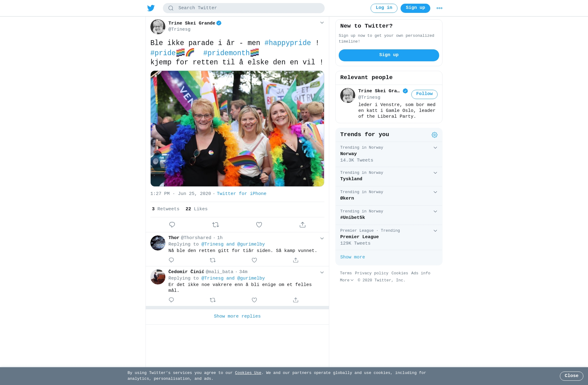The width and height of the screenshot is (588, 385).
Task: Like the main pride tweet
Action: click(259, 225)
